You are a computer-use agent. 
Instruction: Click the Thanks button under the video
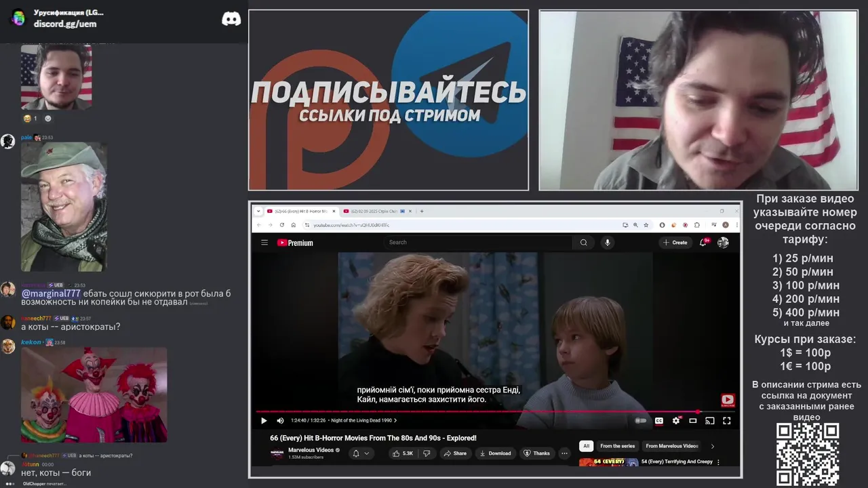click(x=536, y=453)
